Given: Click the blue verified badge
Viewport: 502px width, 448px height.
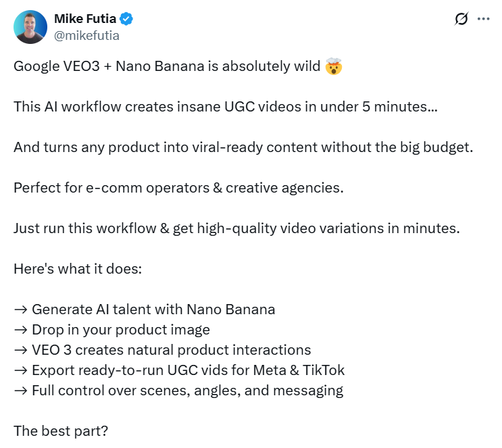Looking at the screenshot, I should pyautogui.click(x=126, y=20).
